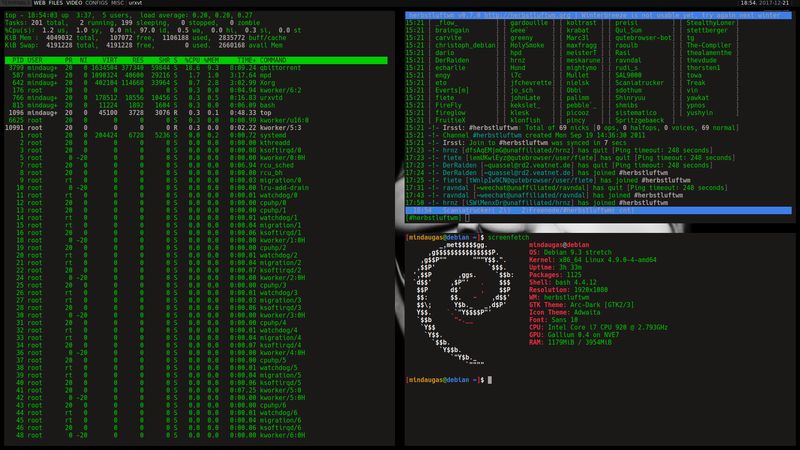Click nick gardouille in irssi list

(529, 23)
